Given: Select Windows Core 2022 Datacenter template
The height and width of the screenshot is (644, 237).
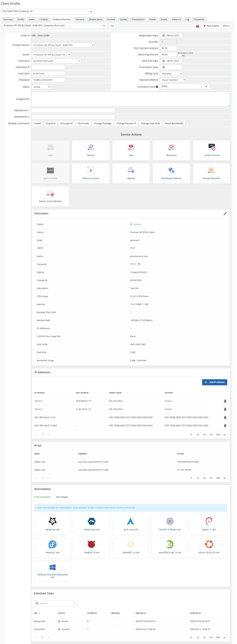Looking at the screenshot, I should pos(53,571).
